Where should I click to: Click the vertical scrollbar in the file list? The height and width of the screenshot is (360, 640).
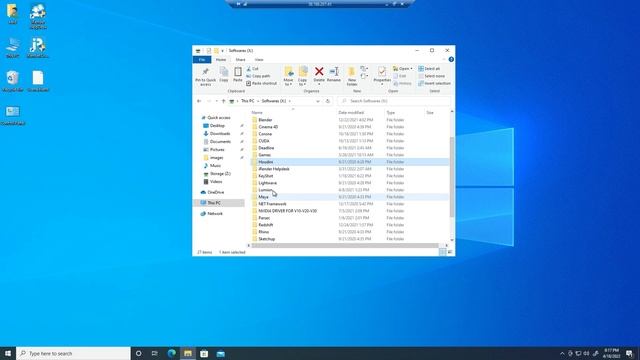pos(451,178)
